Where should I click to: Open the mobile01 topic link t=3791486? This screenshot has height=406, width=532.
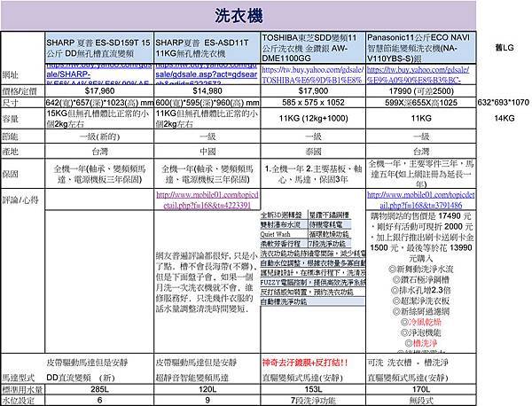point(420,199)
